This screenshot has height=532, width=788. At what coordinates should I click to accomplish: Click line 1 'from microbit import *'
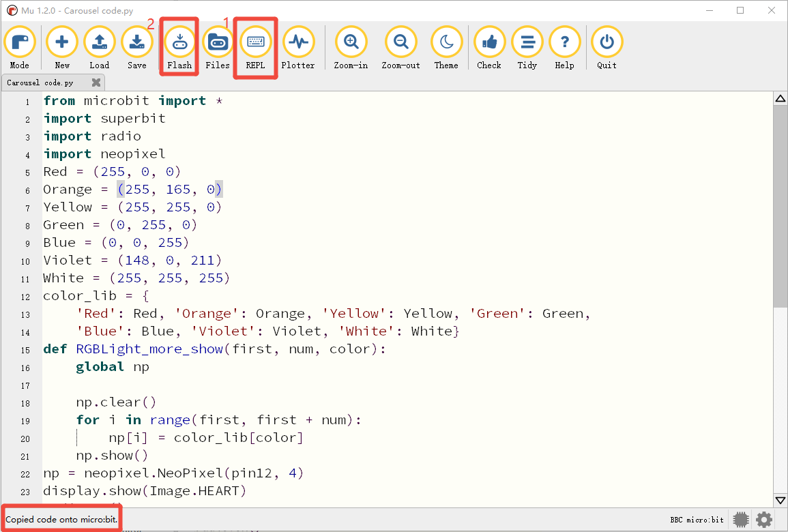(132, 101)
